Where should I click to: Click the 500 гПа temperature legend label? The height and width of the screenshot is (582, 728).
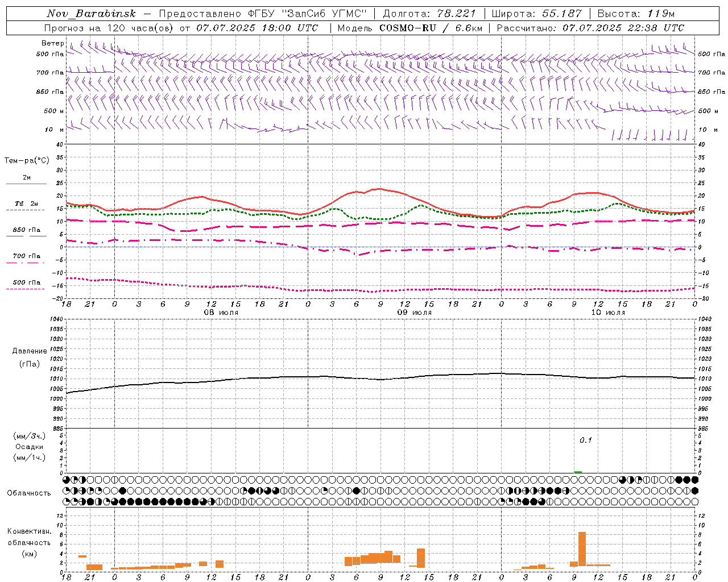tap(27, 282)
